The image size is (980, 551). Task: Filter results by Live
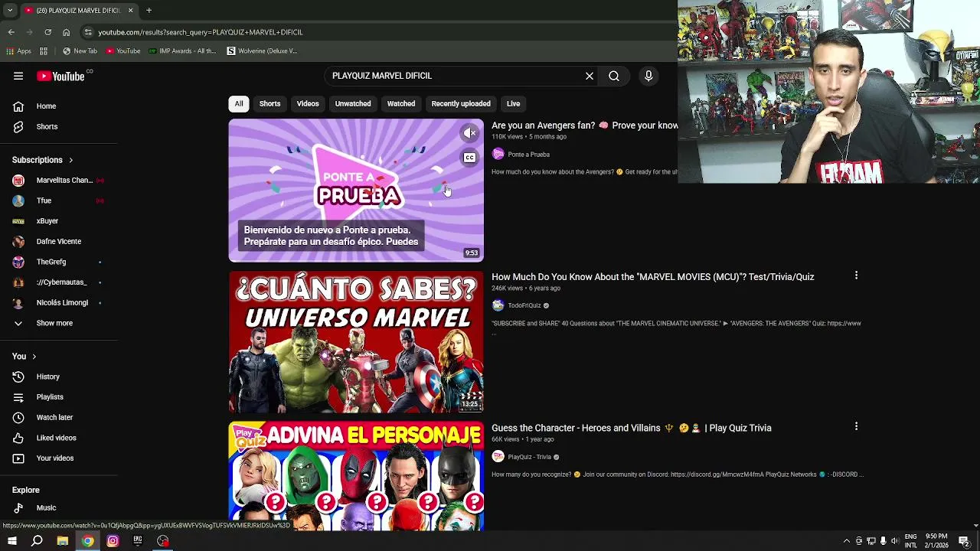[513, 103]
